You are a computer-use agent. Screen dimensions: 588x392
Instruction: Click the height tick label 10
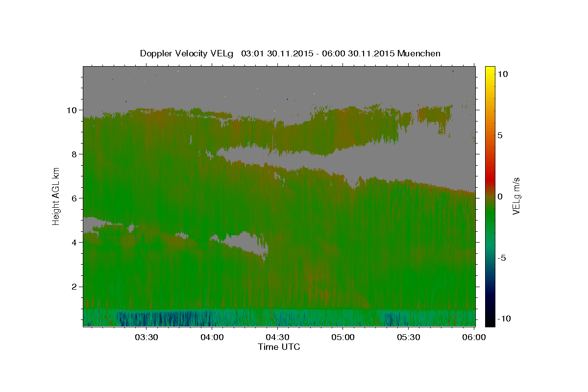[x=73, y=110]
